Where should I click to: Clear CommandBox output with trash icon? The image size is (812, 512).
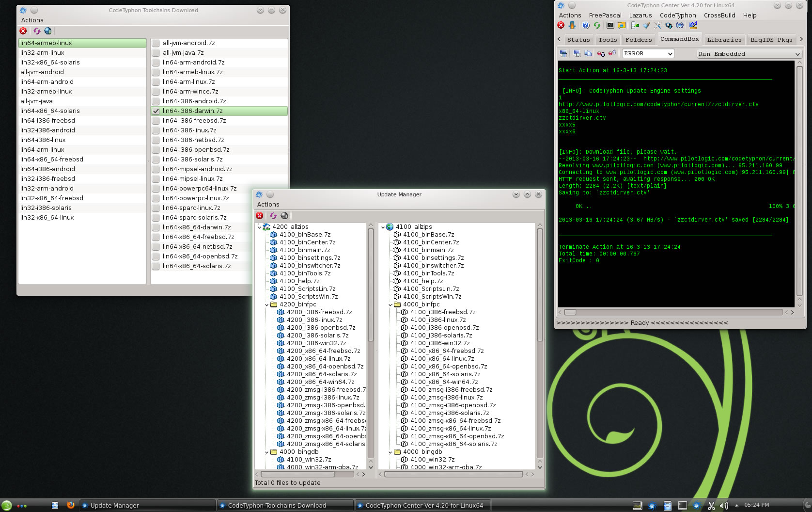point(563,53)
